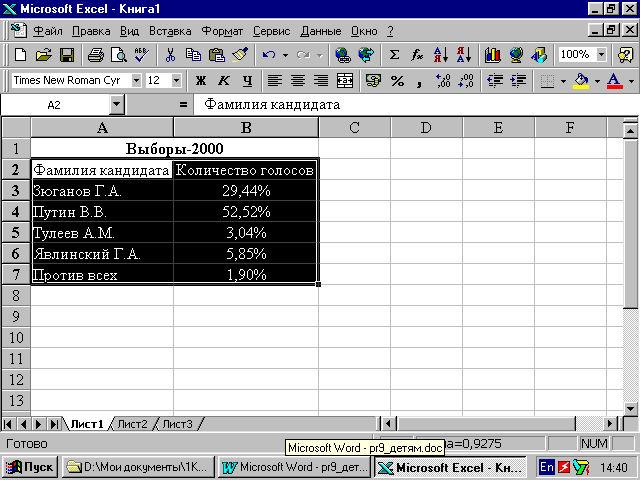The width and height of the screenshot is (640, 480).
Task: Open the Office Assistant help icon
Action: (625, 54)
